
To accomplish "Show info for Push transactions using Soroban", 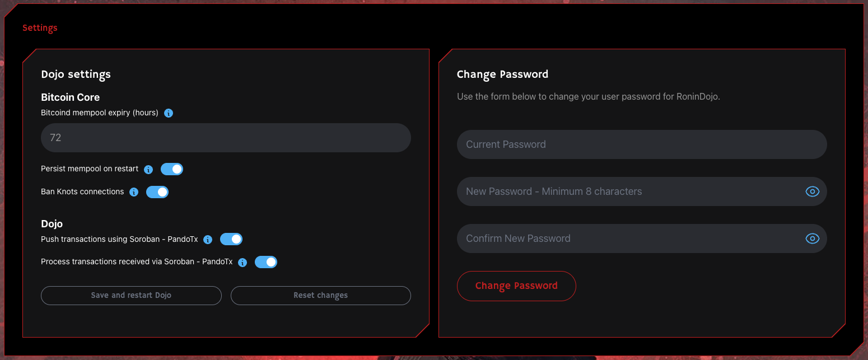I will [x=208, y=240].
